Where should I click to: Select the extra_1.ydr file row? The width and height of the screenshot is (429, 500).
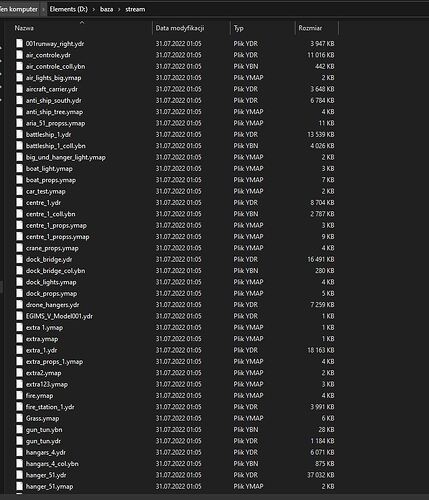175,350
